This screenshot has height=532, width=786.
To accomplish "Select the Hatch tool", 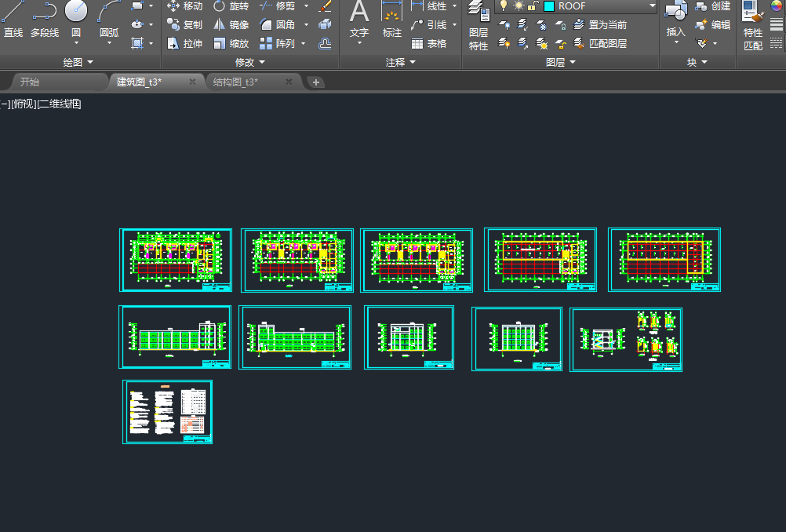I will coord(137,44).
